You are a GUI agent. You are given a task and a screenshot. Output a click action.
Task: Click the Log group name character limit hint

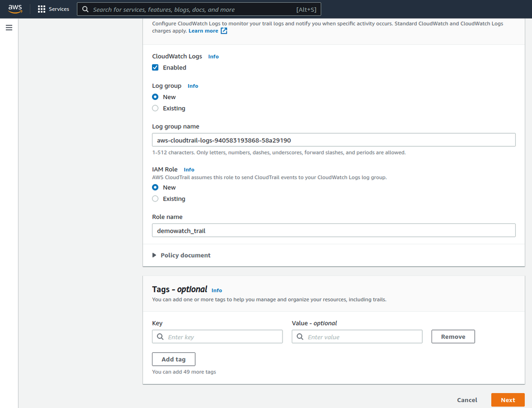pos(279,152)
